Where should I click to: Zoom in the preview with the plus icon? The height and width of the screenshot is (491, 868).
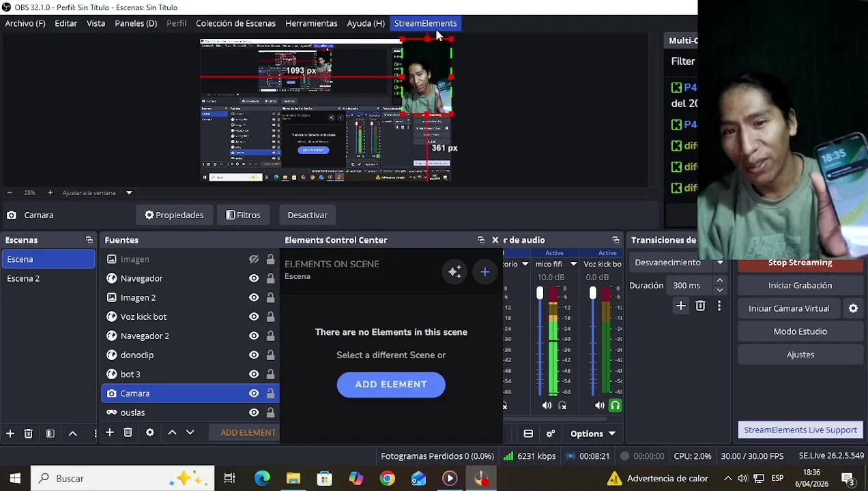[x=50, y=193]
